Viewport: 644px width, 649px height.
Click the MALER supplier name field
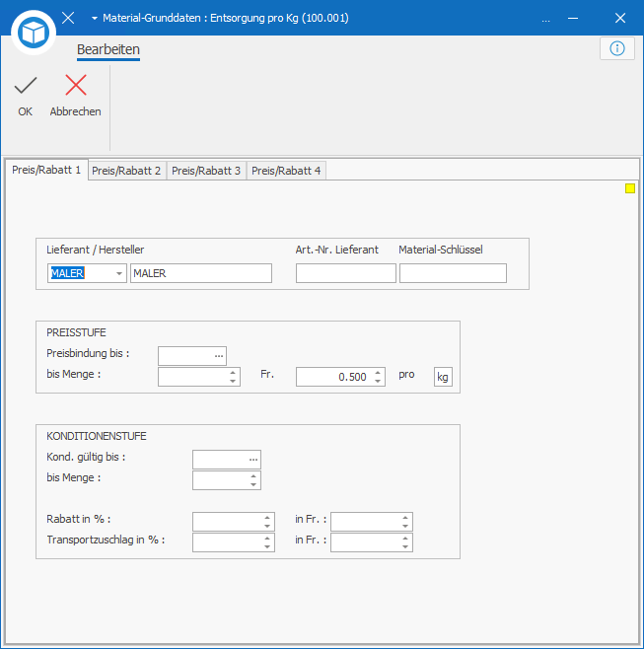(x=201, y=273)
